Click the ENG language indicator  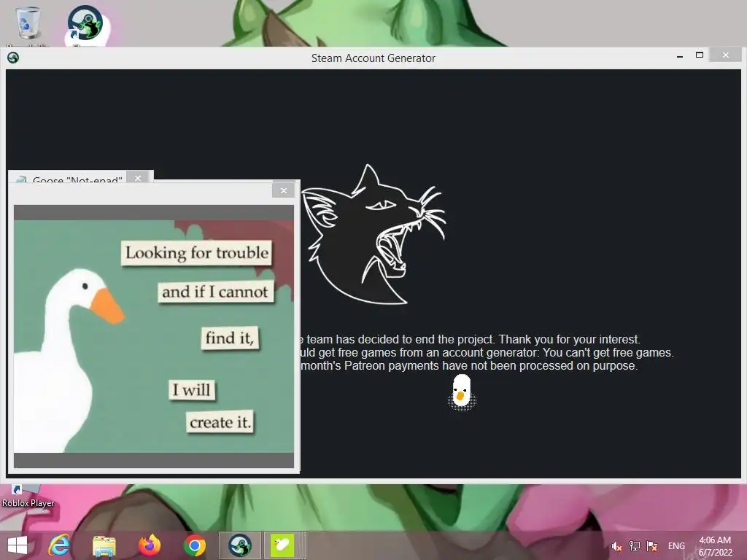pos(676,546)
